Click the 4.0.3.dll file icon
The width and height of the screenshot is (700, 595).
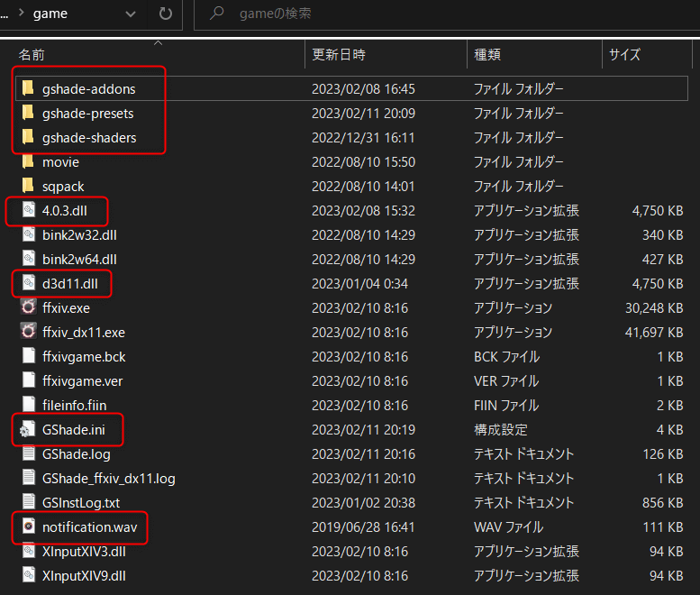pos(29,210)
